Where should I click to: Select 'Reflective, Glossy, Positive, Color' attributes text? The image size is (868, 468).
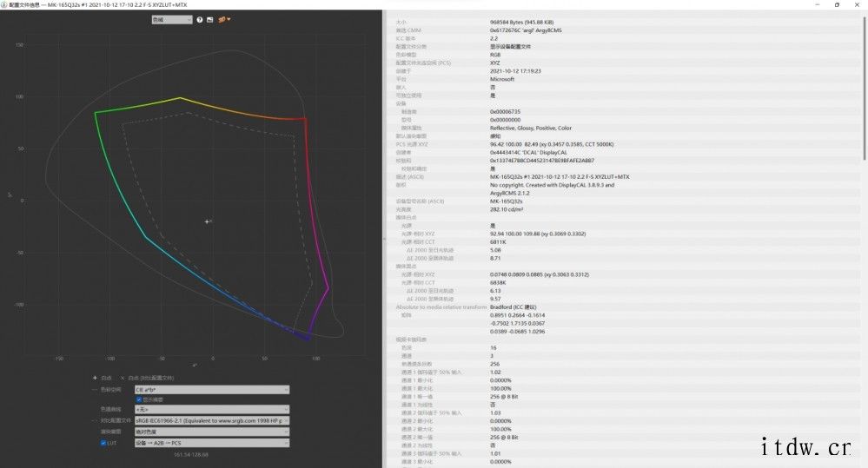tap(530, 128)
